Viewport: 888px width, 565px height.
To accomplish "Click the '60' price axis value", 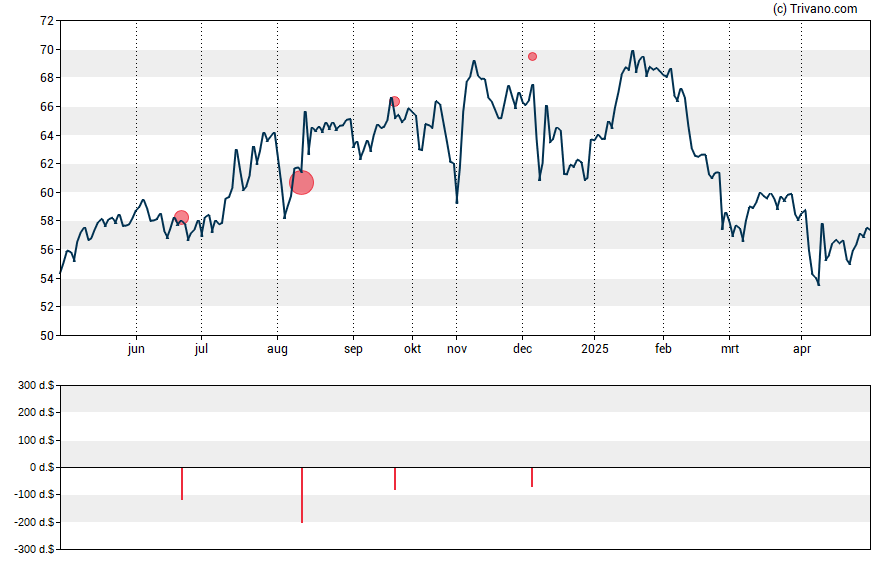I will click(x=47, y=192).
